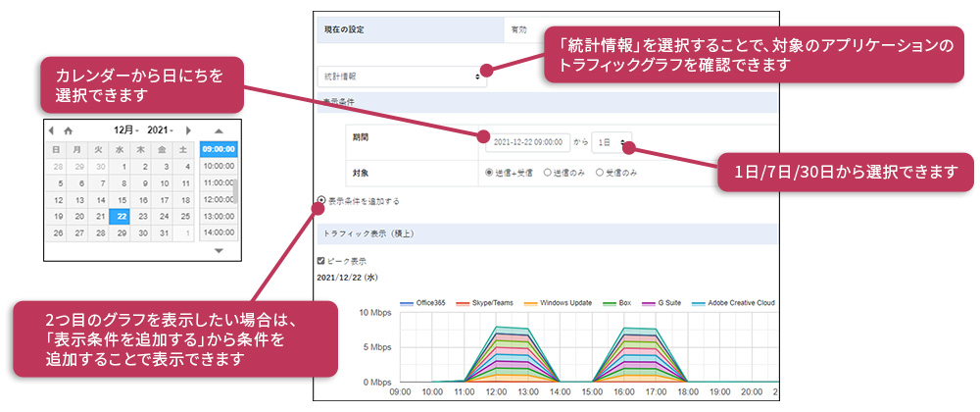The image size is (980, 412).
Task: Click the 期間 row label
Action: pyautogui.click(x=361, y=138)
